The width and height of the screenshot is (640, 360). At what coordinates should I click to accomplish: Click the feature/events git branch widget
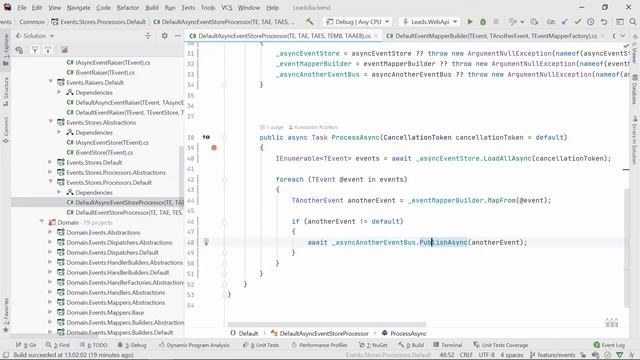pos(552,355)
